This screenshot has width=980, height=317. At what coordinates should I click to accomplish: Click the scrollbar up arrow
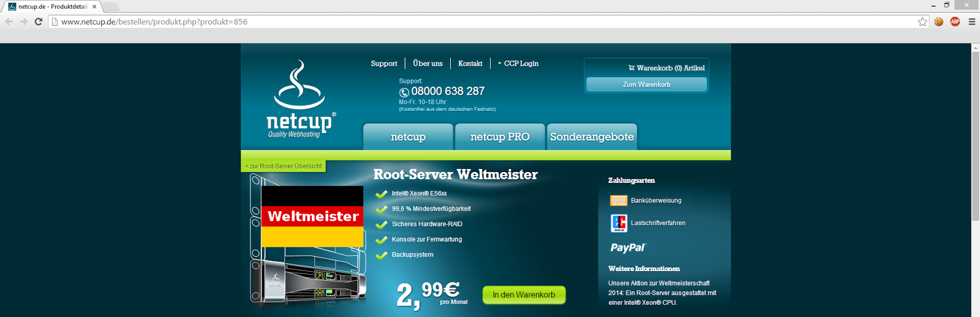coord(975,47)
